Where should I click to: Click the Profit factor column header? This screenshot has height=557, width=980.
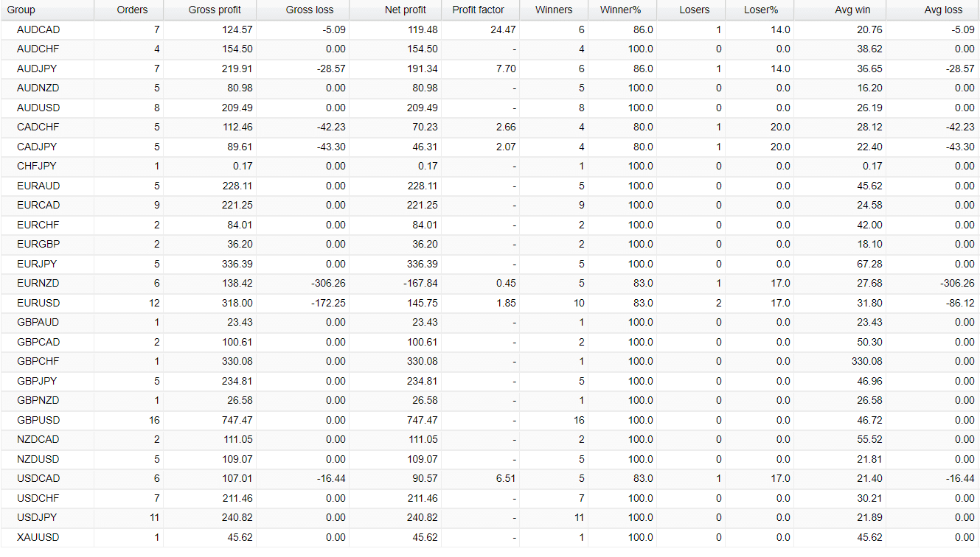[480, 10]
